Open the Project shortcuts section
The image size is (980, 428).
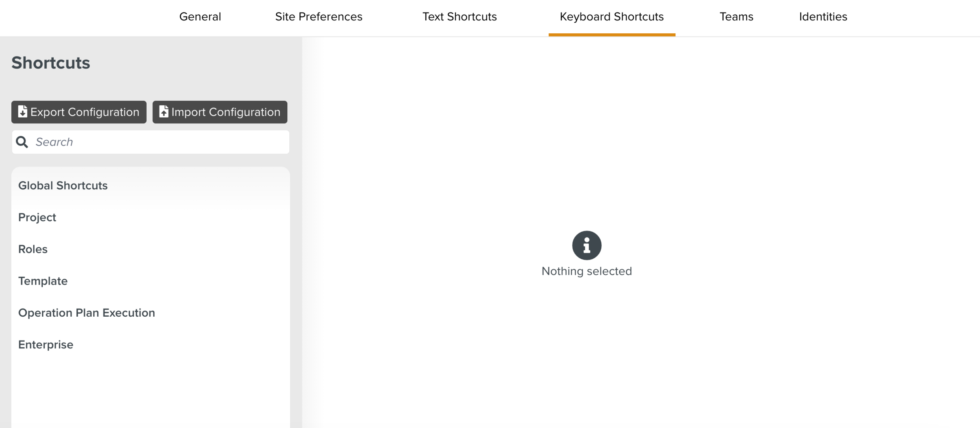pyautogui.click(x=37, y=217)
